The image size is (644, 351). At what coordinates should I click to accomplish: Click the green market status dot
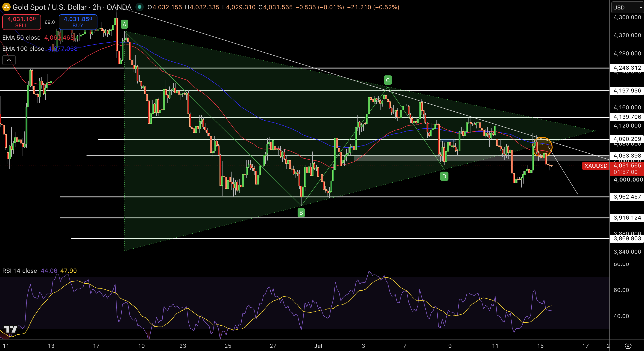click(140, 7)
